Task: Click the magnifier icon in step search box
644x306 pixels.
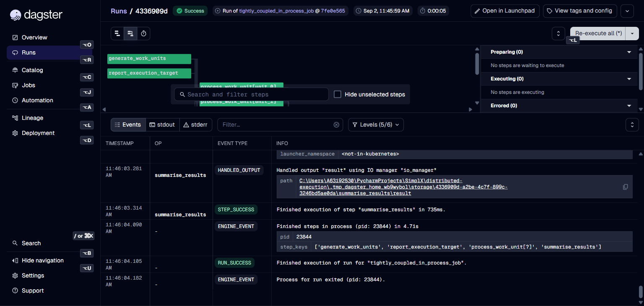Action: [182, 94]
